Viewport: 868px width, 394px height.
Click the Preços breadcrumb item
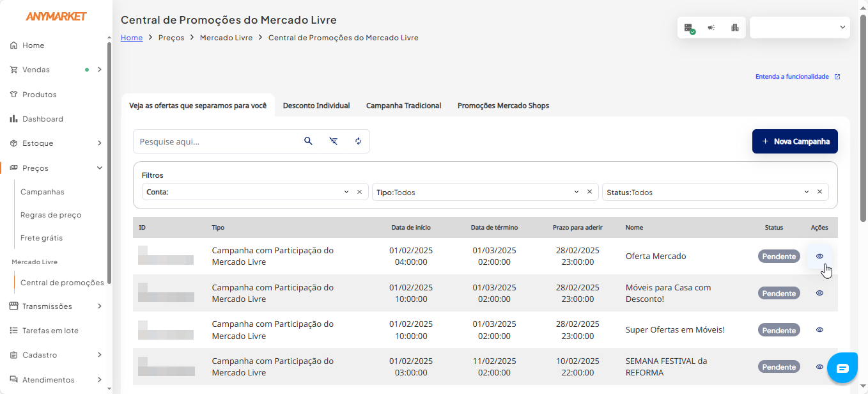[x=171, y=38]
